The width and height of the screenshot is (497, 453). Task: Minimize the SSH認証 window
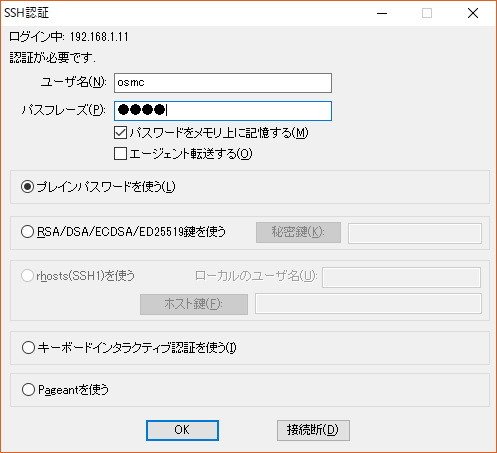(382, 13)
